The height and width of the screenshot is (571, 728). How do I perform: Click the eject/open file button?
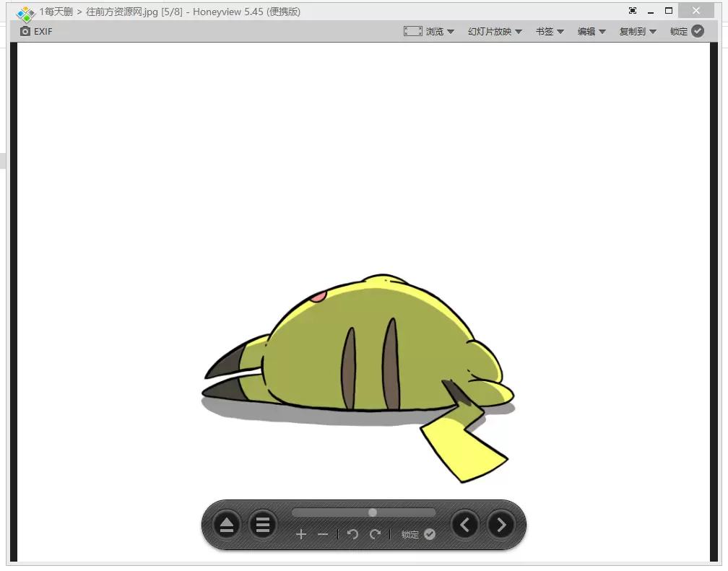coord(227,525)
